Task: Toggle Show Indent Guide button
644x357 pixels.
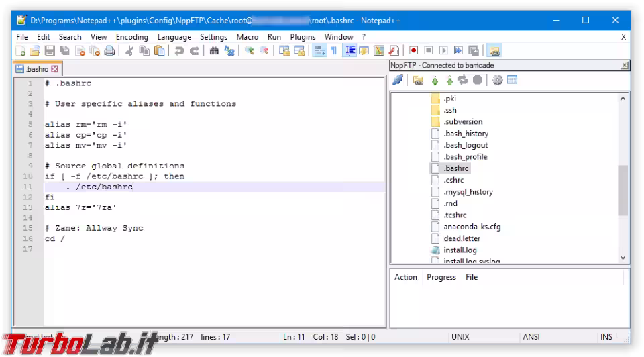Action: pyautogui.click(x=350, y=50)
